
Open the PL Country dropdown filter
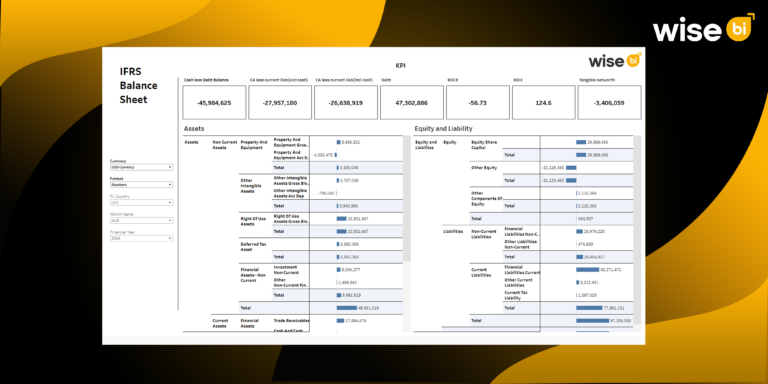pos(142,202)
